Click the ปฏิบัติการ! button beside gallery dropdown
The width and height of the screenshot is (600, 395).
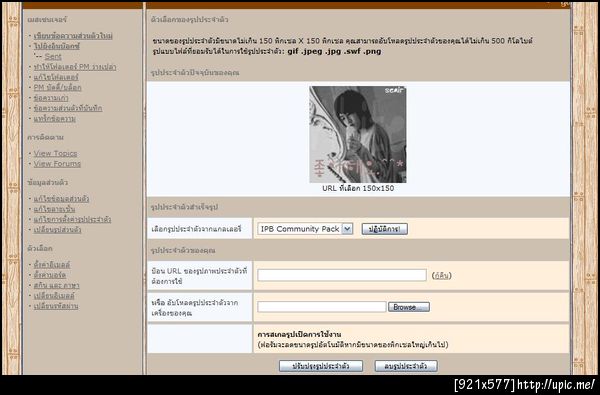pyautogui.click(x=385, y=229)
